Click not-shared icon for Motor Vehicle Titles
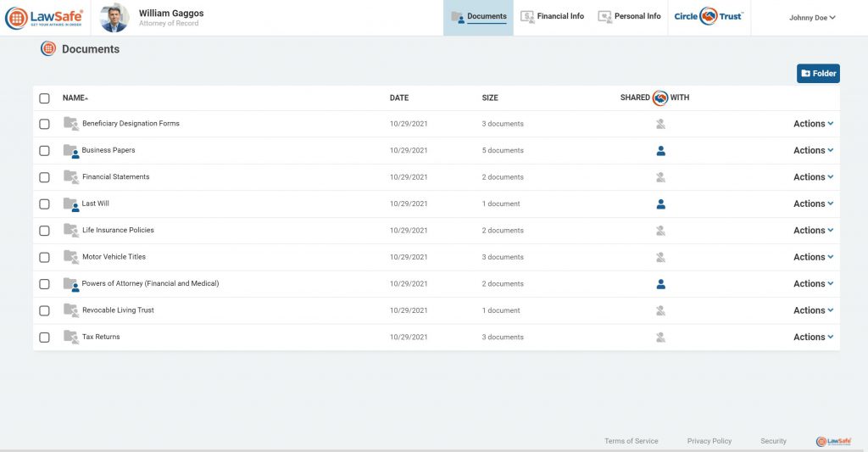 [660, 257]
